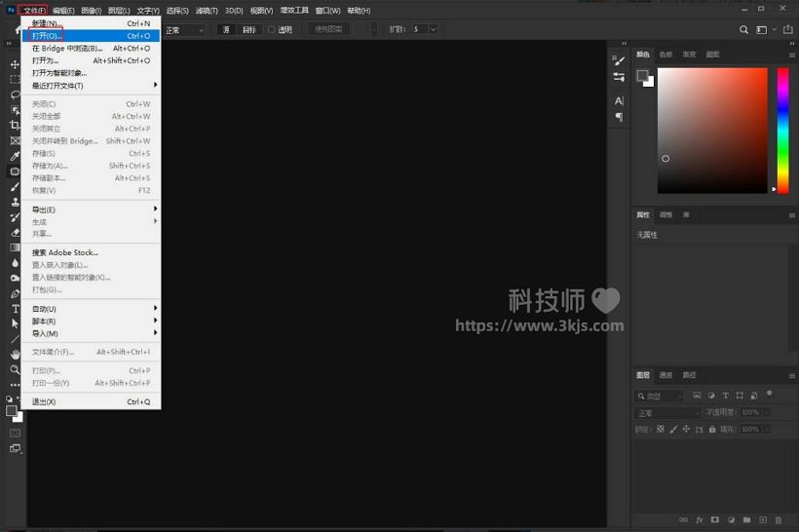Click 搜索 Adobe Stock entry
Image resolution: width=799 pixels, height=532 pixels.
pos(91,252)
